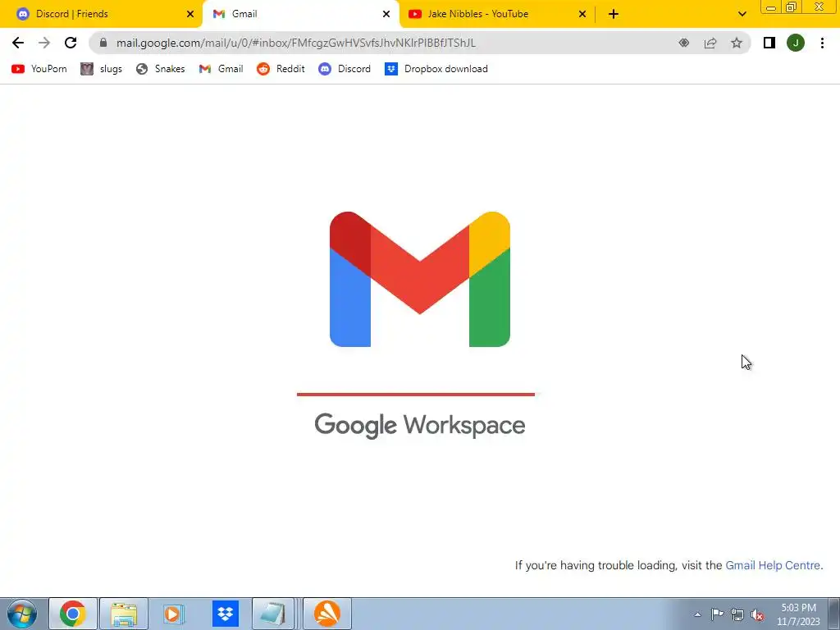Expand the tab search dropdown arrow
Viewport: 840px width, 630px height.
(742, 14)
